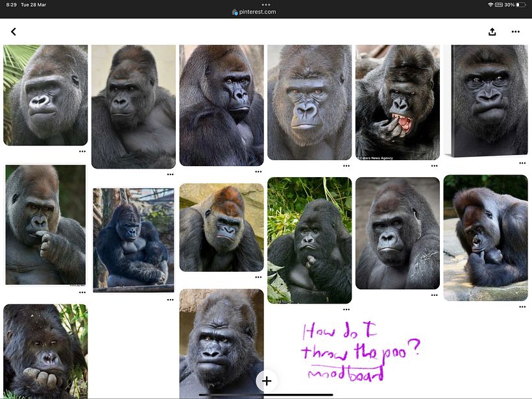The image size is (532, 399).
Task: Open options dots under side-glancing gorilla pin
Action: click(258, 172)
